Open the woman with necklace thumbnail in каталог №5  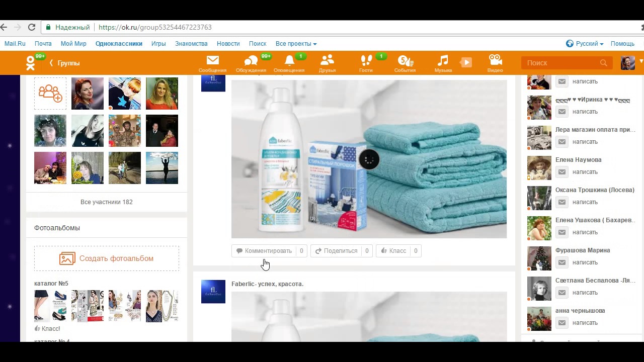pyautogui.click(x=162, y=306)
